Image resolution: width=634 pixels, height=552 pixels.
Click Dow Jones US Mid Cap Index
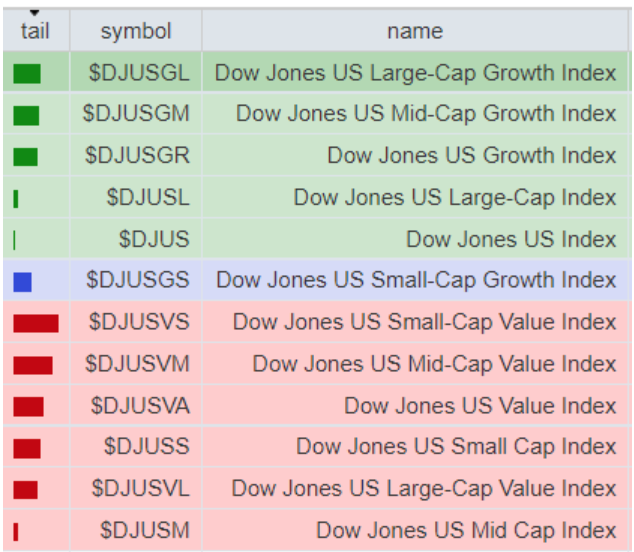point(466,531)
